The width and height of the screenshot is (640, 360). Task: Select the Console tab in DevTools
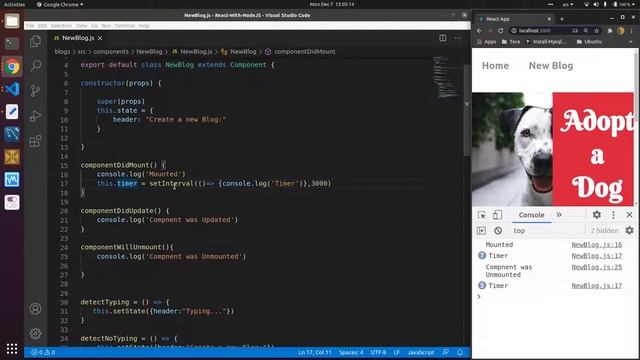coord(531,215)
